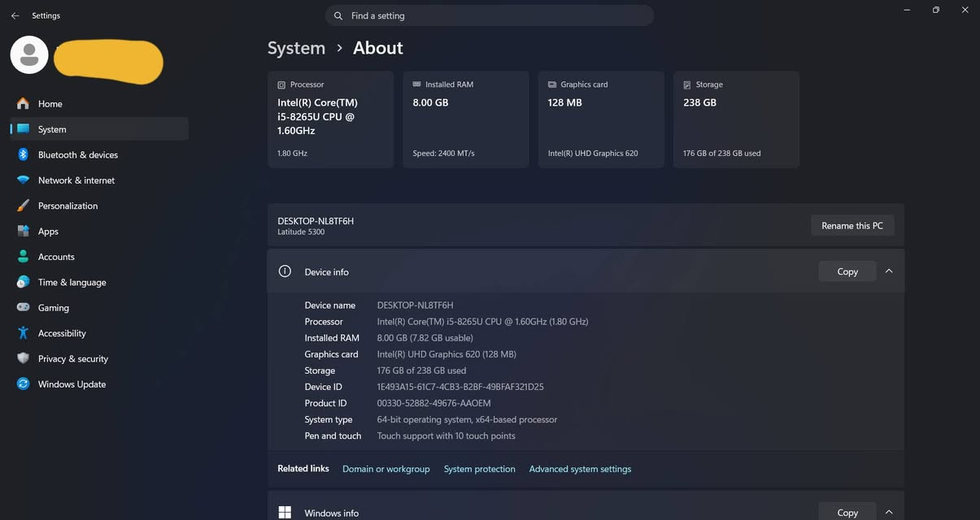Restore down the Settings window
The width and height of the screenshot is (980, 520).
(x=935, y=10)
